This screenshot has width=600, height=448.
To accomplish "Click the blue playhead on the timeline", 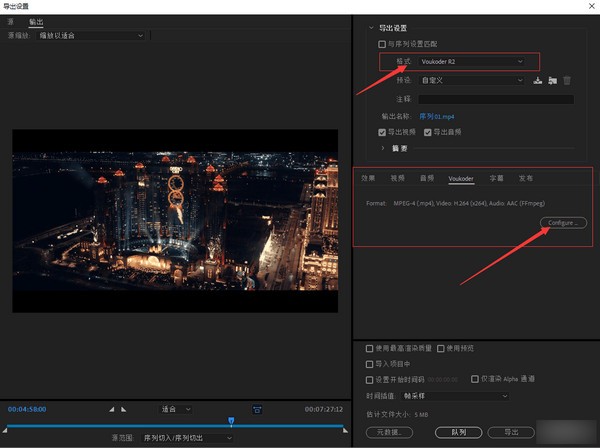I will 231,422.
